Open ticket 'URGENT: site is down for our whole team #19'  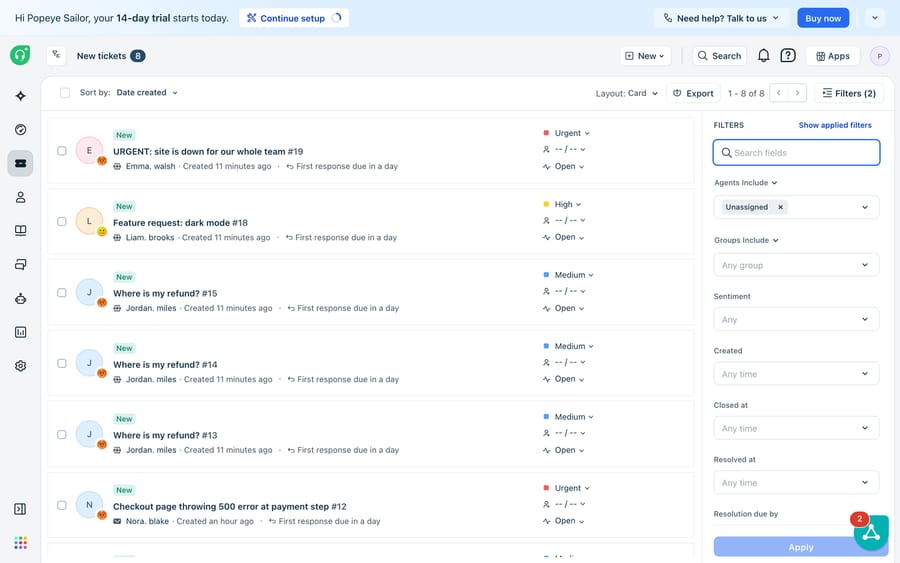click(208, 152)
